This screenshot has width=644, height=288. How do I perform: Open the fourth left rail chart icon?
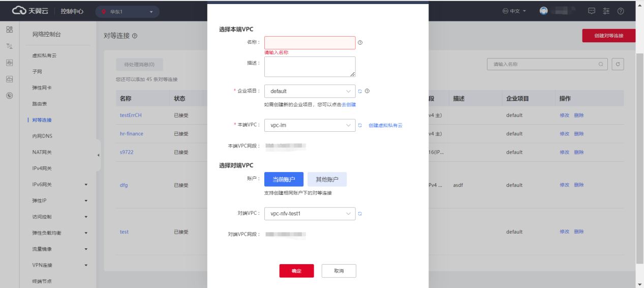click(x=9, y=79)
